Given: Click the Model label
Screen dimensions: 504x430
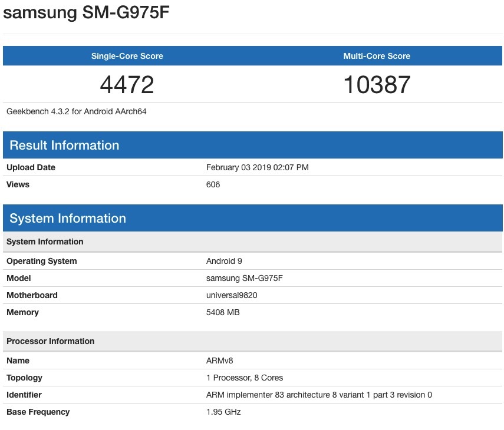Looking at the screenshot, I should pos(19,278).
